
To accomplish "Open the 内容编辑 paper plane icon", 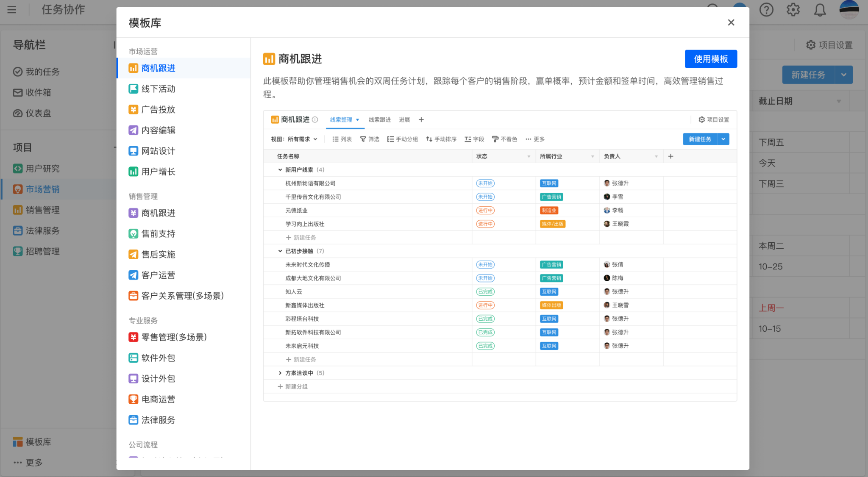I will [x=133, y=130].
